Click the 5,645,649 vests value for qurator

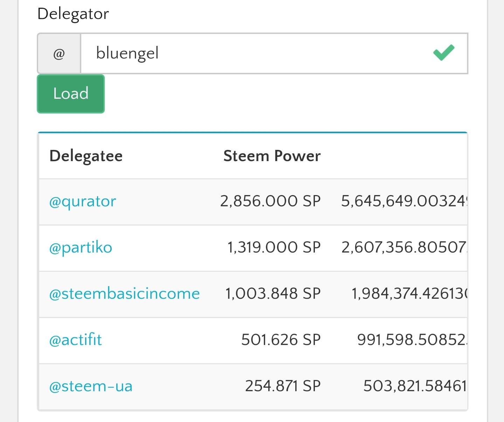(x=404, y=201)
